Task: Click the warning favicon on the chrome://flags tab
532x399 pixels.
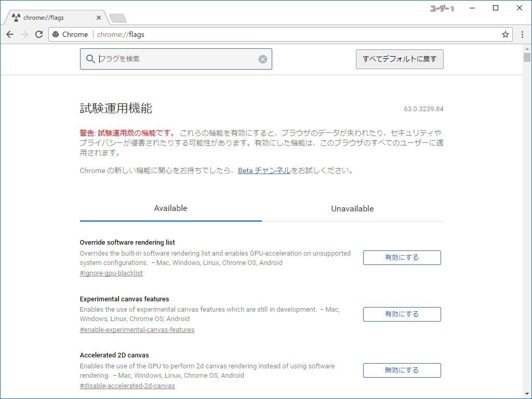Action: [x=16, y=17]
